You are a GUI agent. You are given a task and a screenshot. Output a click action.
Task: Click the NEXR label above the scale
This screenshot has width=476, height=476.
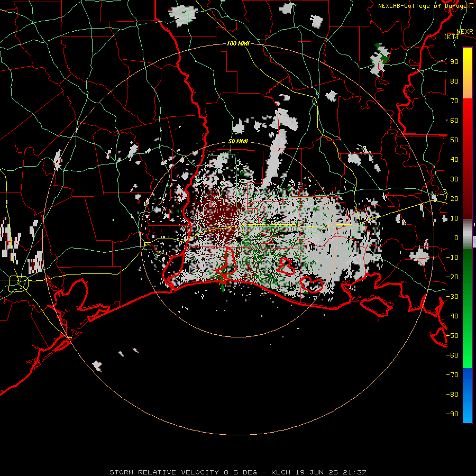point(465,32)
